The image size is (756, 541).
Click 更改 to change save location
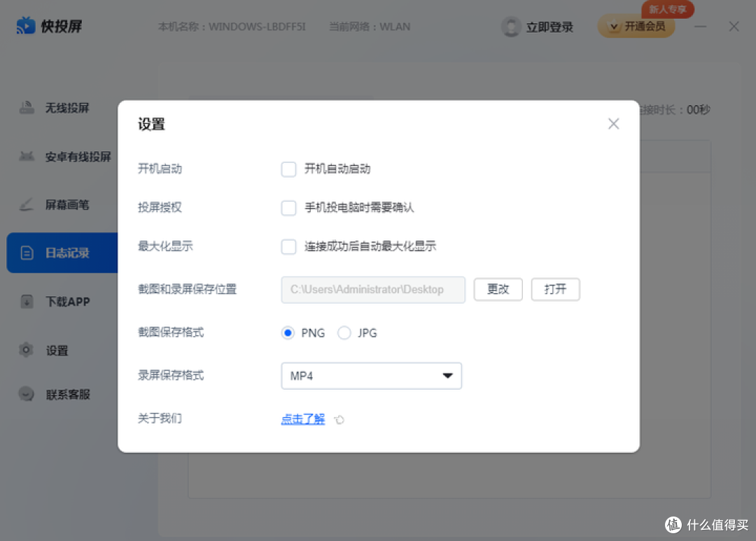click(498, 289)
